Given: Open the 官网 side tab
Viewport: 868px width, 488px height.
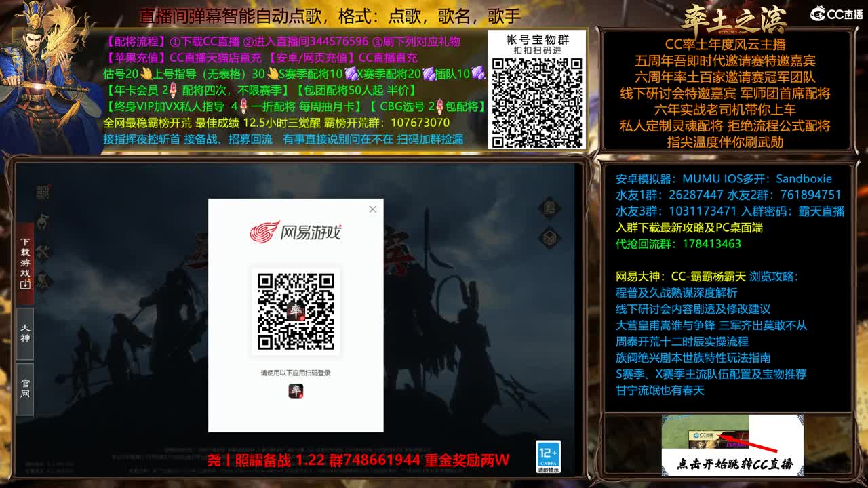Looking at the screenshot, I should 25,389.
